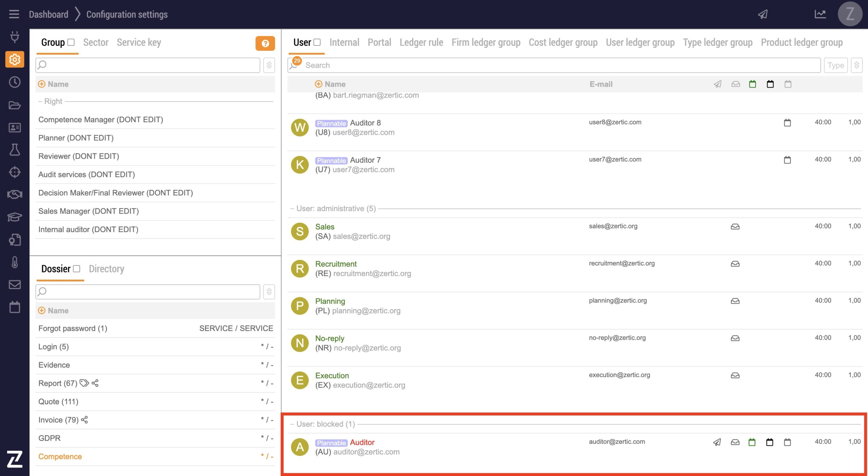Viewport: 868px width, 476px height.
Task: Open the handshake sidebar icon
Action: tap(15, 194)
